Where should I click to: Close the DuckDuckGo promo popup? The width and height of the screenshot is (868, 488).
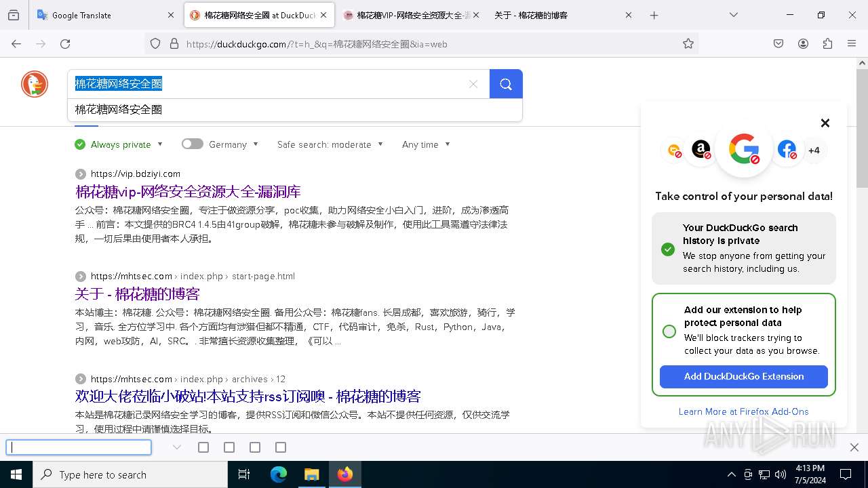point(825,123)
